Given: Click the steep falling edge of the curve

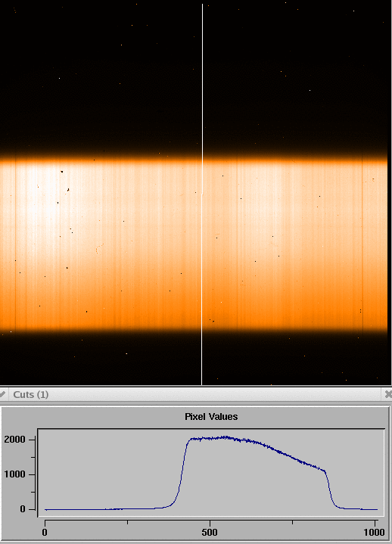Looking at the screenshot, I should [329, 487].
